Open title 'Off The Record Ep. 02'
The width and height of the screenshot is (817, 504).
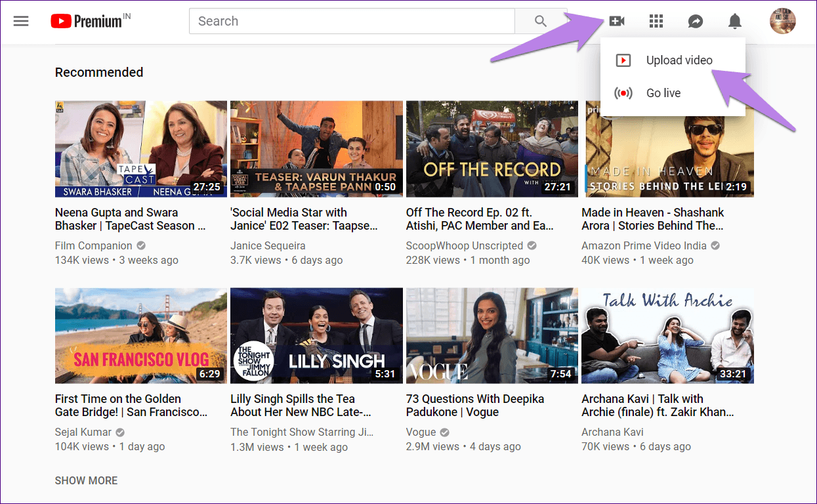tap(480, 219)
